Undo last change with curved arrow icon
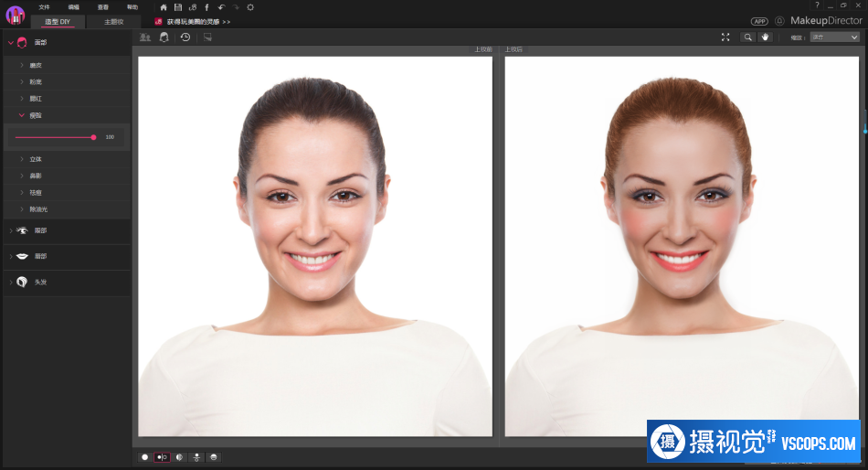The image size is (868, 470). pyautogui.click(x=221, y=7)
